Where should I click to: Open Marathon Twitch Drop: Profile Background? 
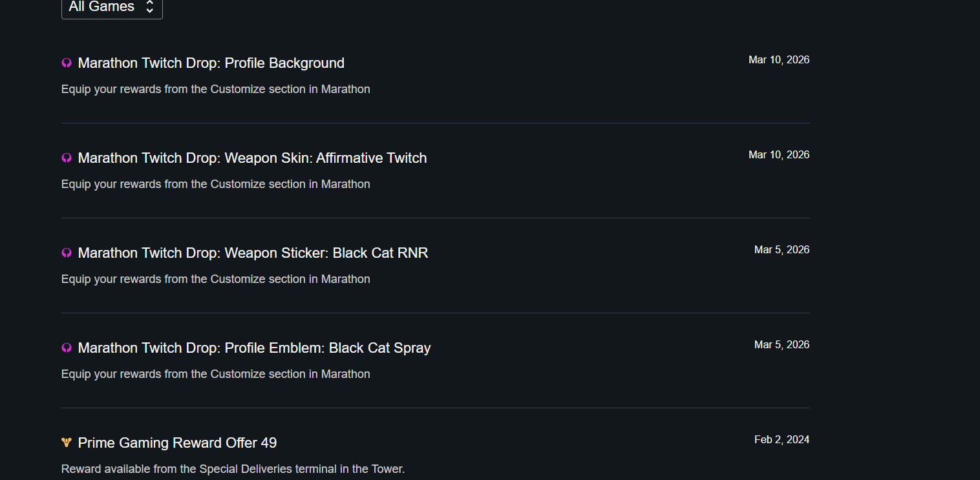(x=211, y=63)
